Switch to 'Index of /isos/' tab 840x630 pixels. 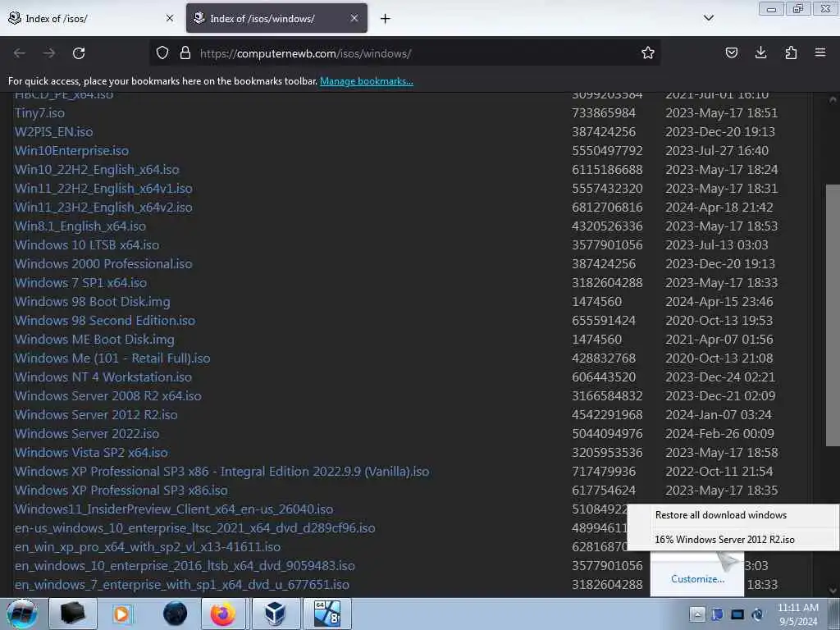pyautogui.click(x=91, y=18)
